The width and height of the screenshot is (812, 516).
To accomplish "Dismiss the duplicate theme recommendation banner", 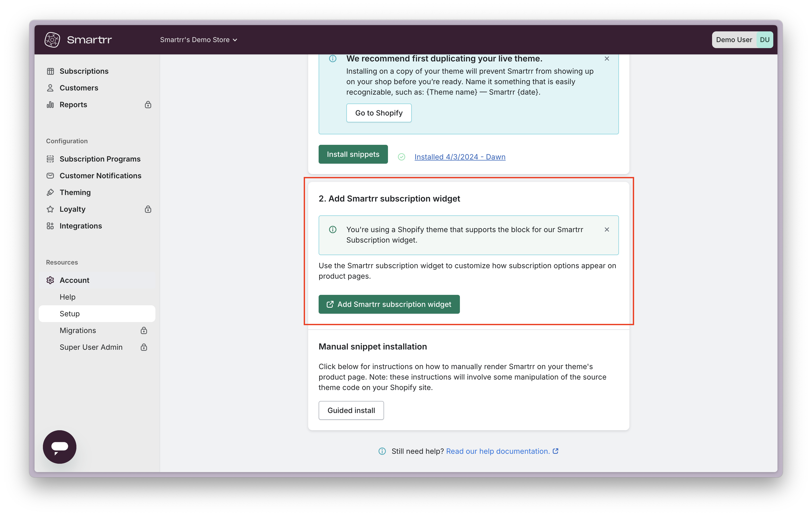I will [607, 59].
